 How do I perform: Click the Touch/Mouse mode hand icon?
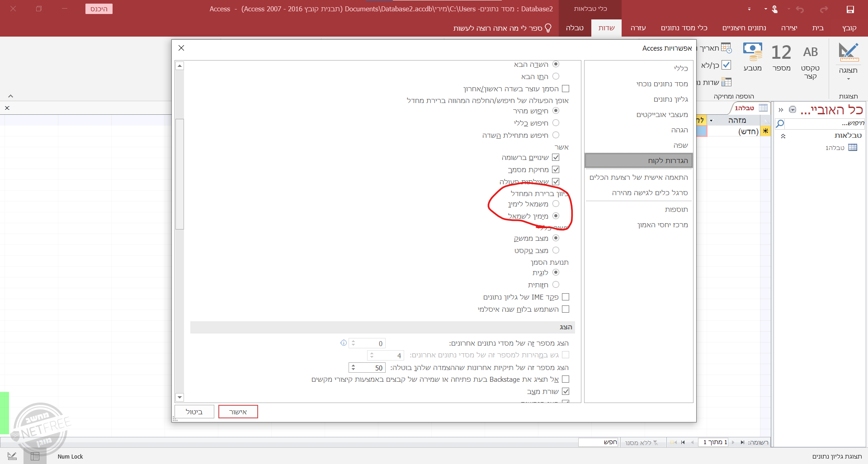pos(775,9)
